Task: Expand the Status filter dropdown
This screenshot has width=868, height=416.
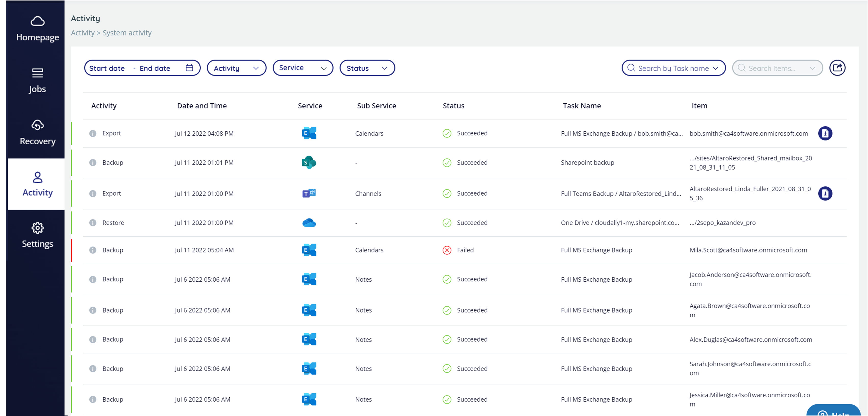Action: [x=367, y=68]
